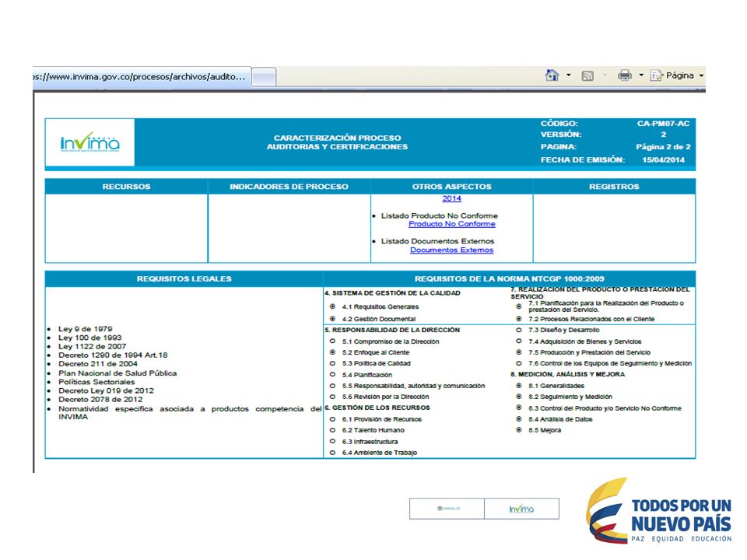Select radio 7.1 Planificación para la Realización
This screenshot has height=560, width=747.
(x=519, y=306)
